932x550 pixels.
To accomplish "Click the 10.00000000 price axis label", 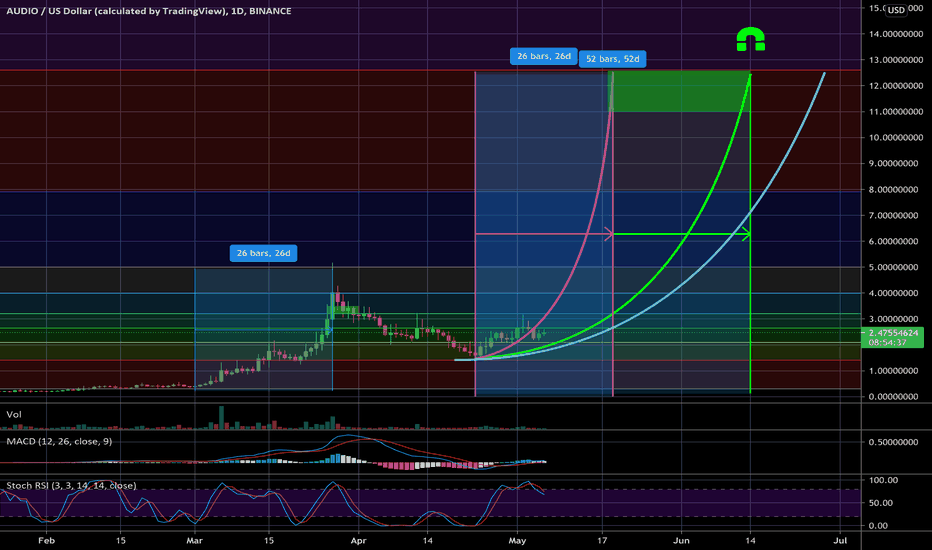I will (896, 137).
